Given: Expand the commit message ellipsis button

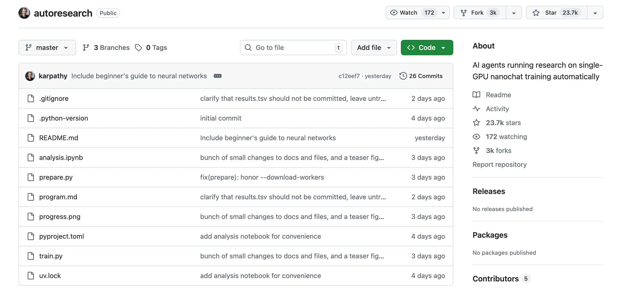Looking at the screenshot, I should 217,76.
